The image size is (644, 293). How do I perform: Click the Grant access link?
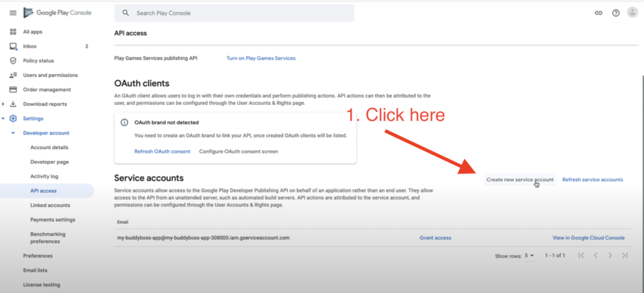(435, 238)
